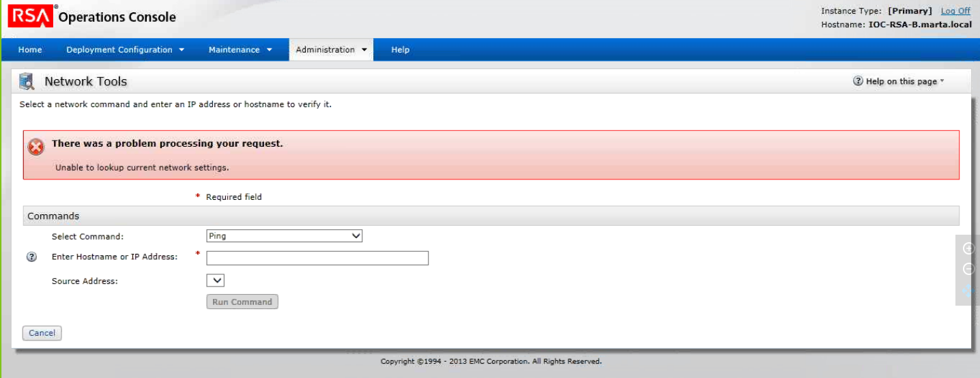Click the red error X icon

35,147
